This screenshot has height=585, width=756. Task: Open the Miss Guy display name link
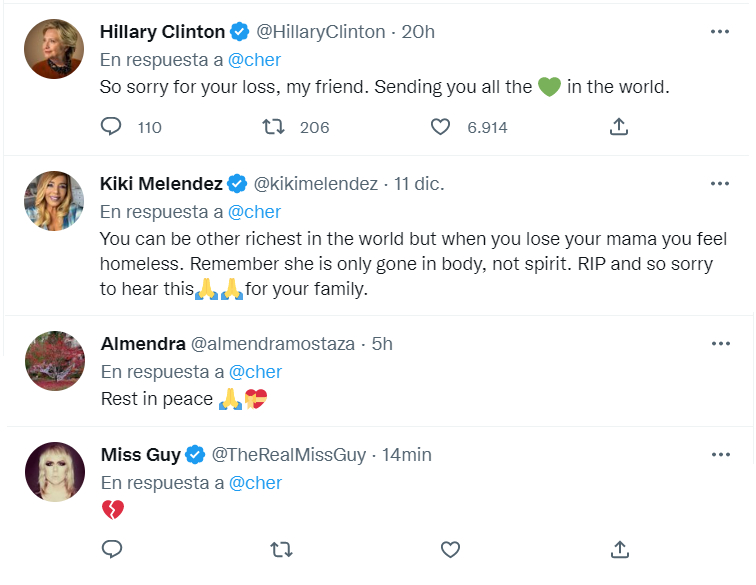pos(140,455)
